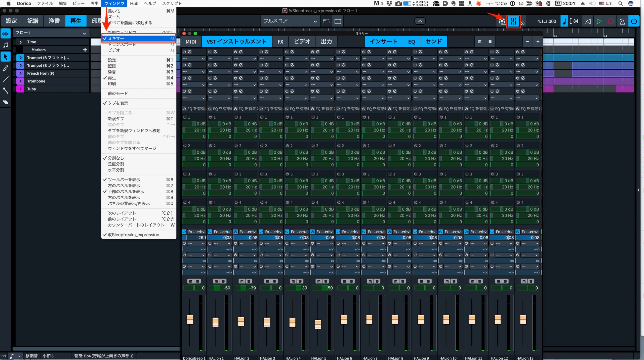This screenshot has height=360, width=644.
Task: Open the mixer icon in the toolbar
Action: [x=513, y=21]
